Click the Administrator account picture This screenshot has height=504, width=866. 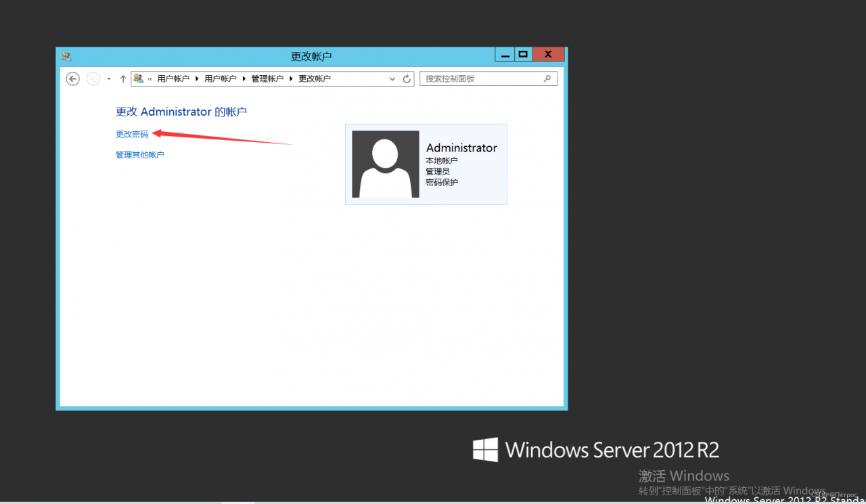click(x=386, y=164)
